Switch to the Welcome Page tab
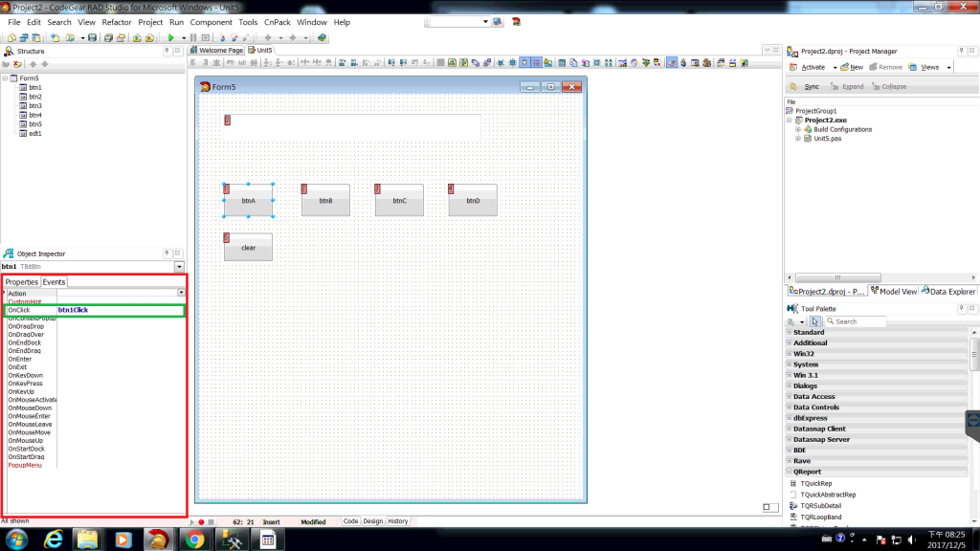This screenshot has height=551, width=980. pos(216,50)
